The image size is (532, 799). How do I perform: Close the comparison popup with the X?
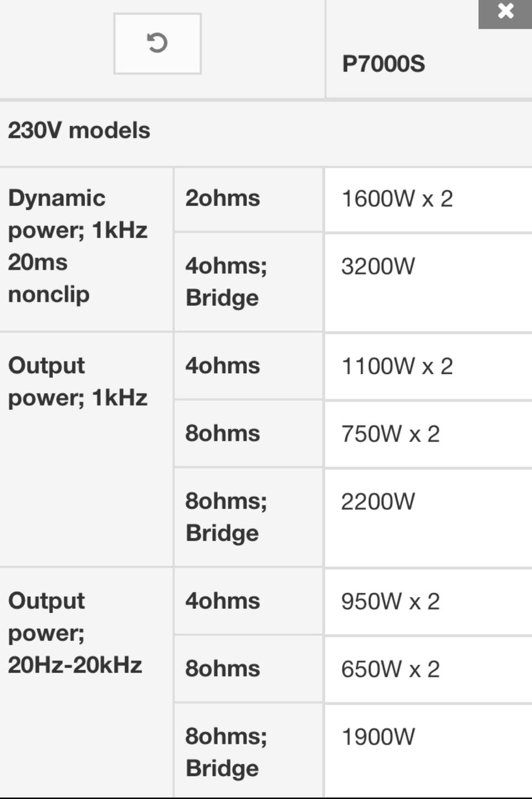point(505,12)
